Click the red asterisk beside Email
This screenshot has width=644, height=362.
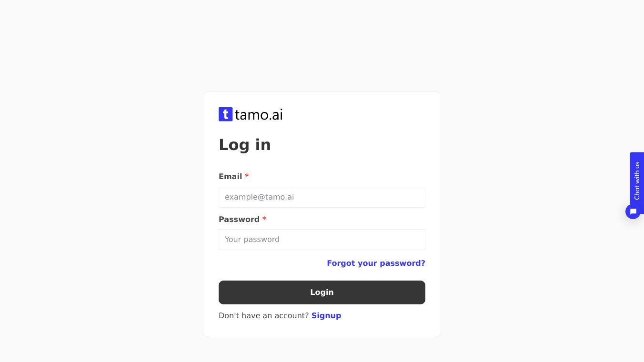click(x=247, y=177)
